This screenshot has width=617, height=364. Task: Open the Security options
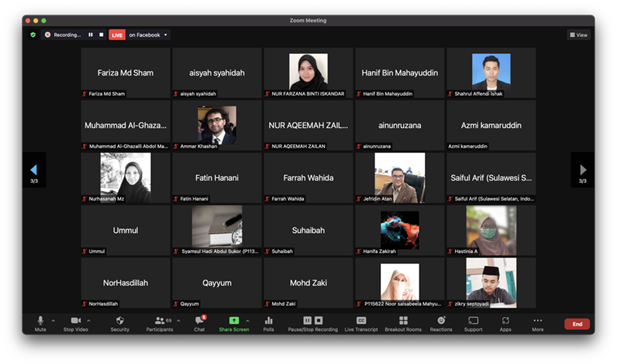click(120, 323)
